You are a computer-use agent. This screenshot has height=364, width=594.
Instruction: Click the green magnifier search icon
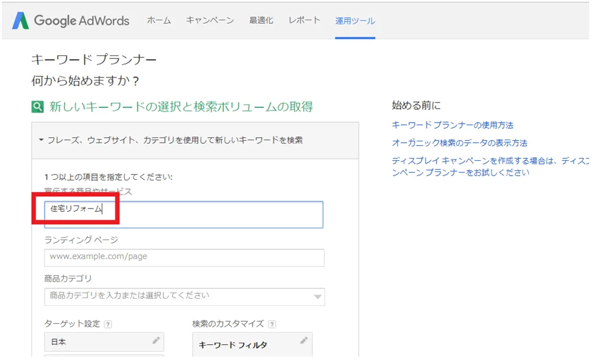pyautogui.click(x=37, y=107)
